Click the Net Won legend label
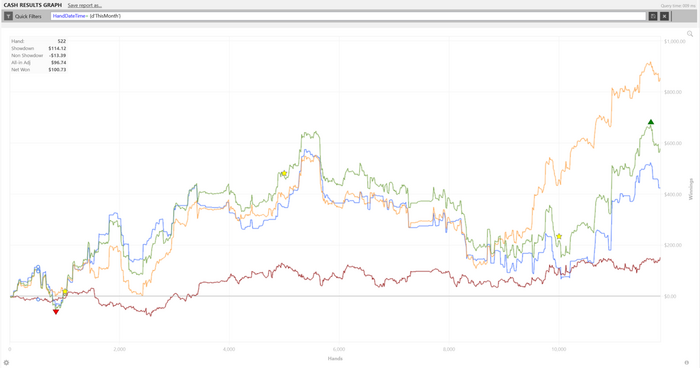The image size is (700, 368). click(21, 70)
